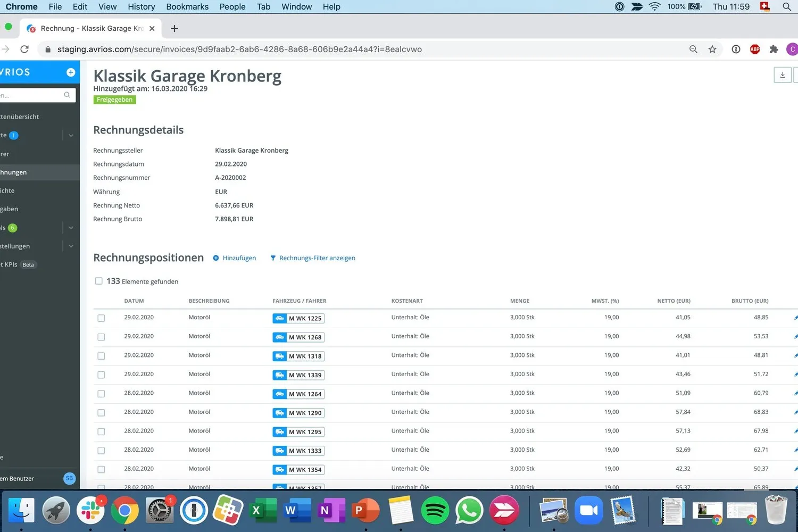798x532 pixels.
Task: Open macOS Spotlight search in the menu bar
Action: [x=786, y=7]
